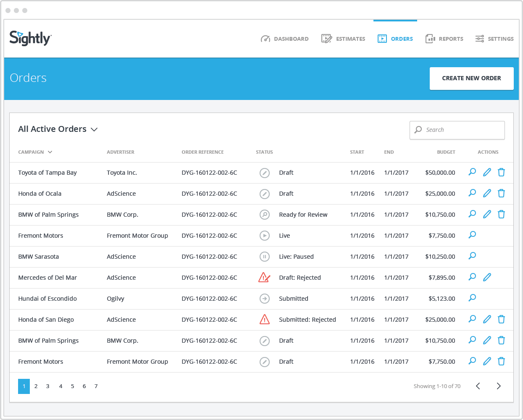Click the $5,123.00 budget value
This screenshot has height=420, width=523.
[442, 299]
